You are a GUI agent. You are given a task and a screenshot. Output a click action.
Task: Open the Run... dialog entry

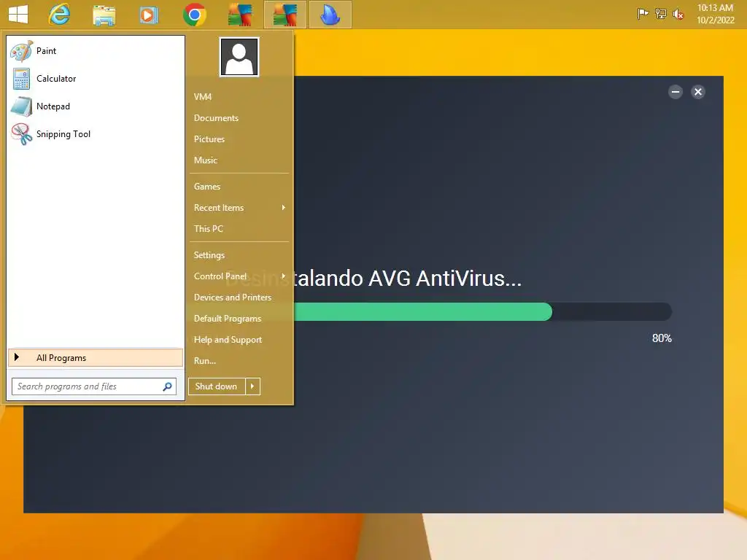point(204,361)
